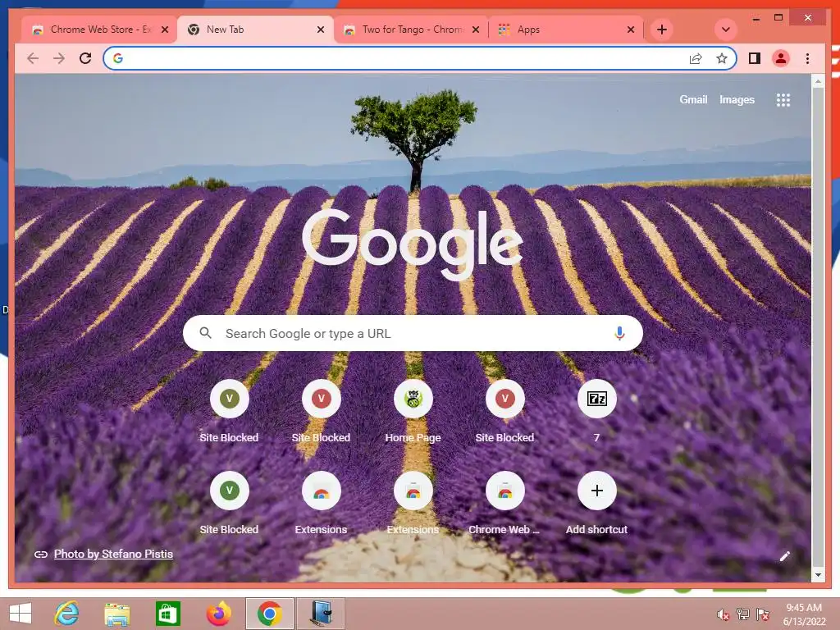Expand the tab search dropdown arrow

pyautogui.click(x=725, y=30)
